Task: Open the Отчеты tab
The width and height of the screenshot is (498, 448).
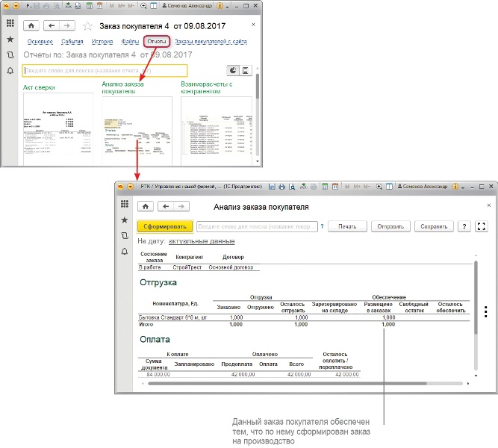Action: pos(157,41)
